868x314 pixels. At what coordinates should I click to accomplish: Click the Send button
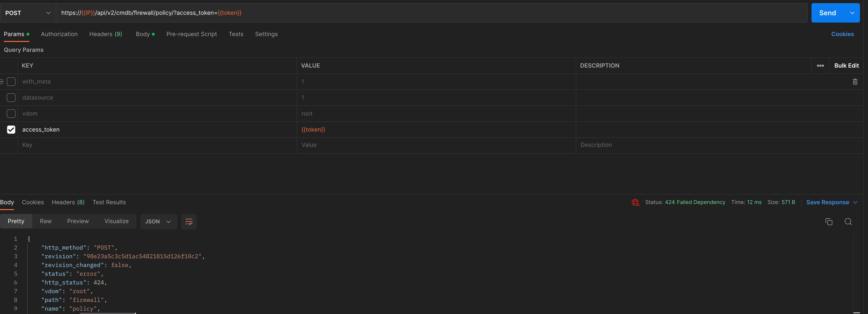click(x=827, y=13)
